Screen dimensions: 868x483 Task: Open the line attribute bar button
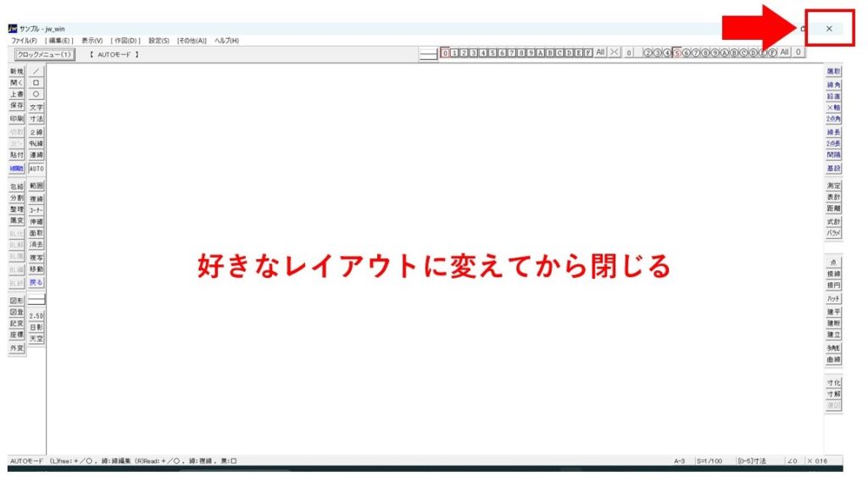429,53
